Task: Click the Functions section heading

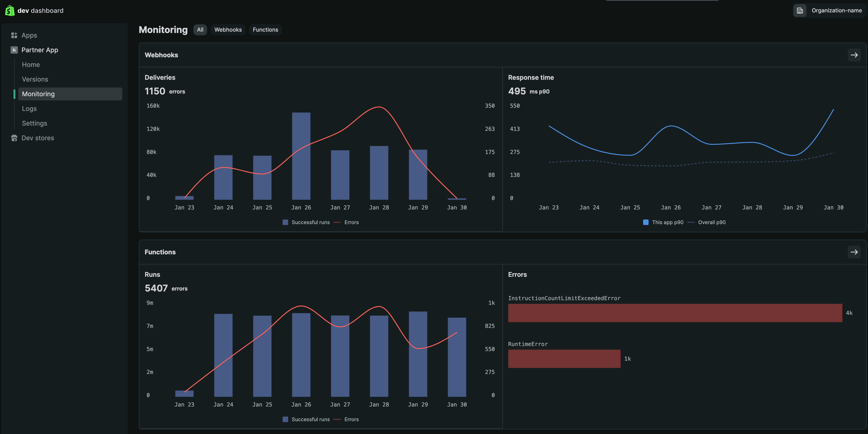Action: click(160, 252)
